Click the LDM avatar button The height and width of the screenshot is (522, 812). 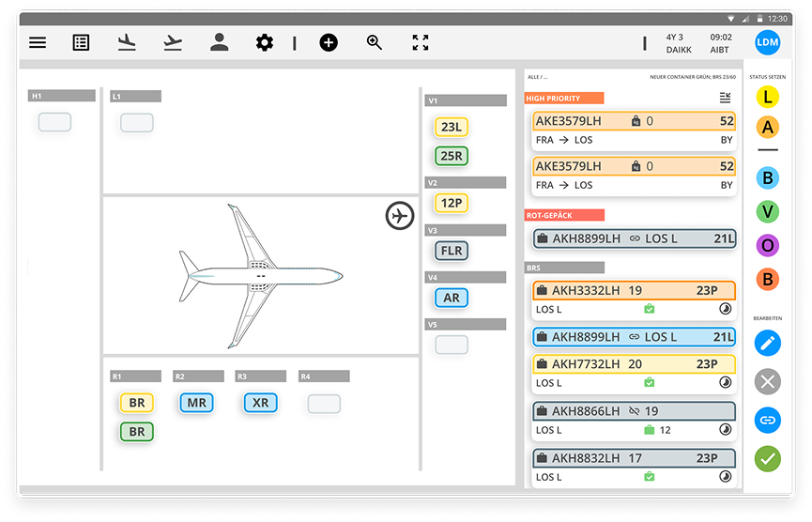(x=768, y=42)
